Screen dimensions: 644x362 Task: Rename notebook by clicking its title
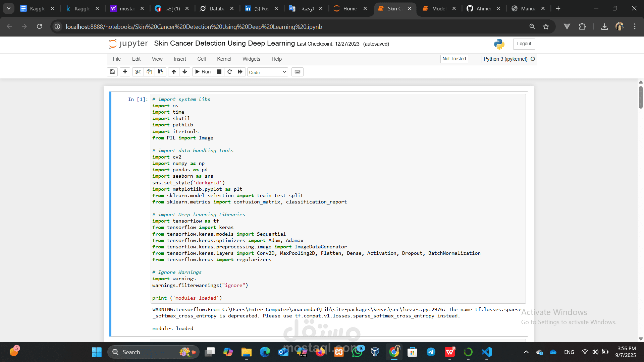pyautogui.click(x=224, y=43)
